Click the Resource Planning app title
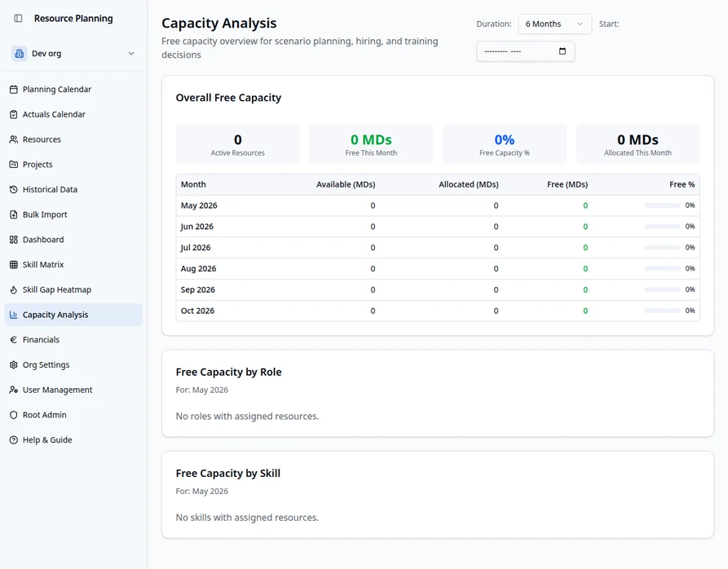728x569 pixels. pos(73,19)
